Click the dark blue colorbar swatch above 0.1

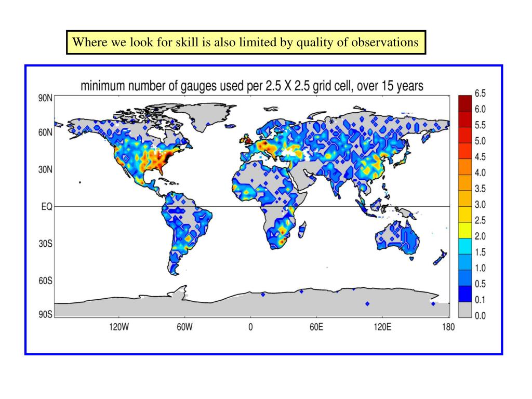pos(465,294)
